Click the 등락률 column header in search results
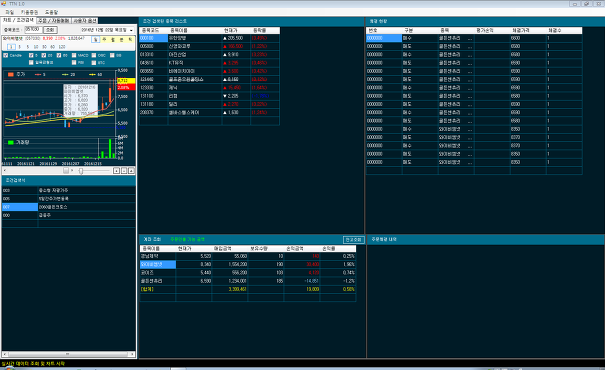Viewport: 605px width, 370px height. 265,30
